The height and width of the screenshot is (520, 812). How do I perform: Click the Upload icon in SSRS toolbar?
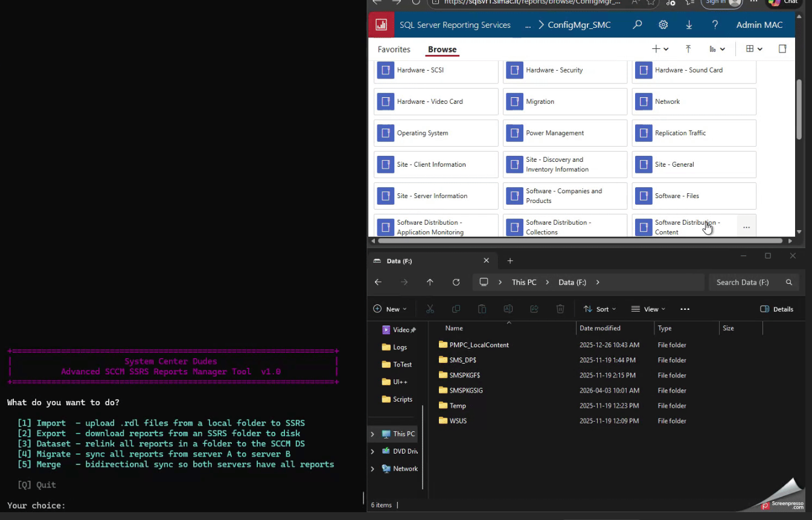click(x=688, y=49)
